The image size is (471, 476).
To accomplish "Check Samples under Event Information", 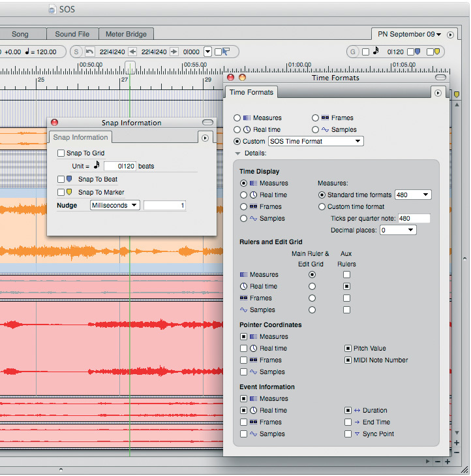I will click(243, 434).
